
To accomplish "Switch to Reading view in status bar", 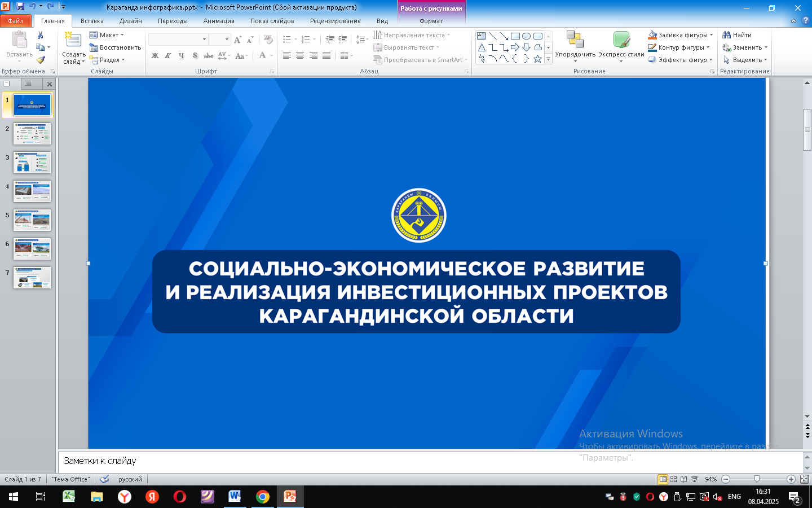I will (683, 479).
